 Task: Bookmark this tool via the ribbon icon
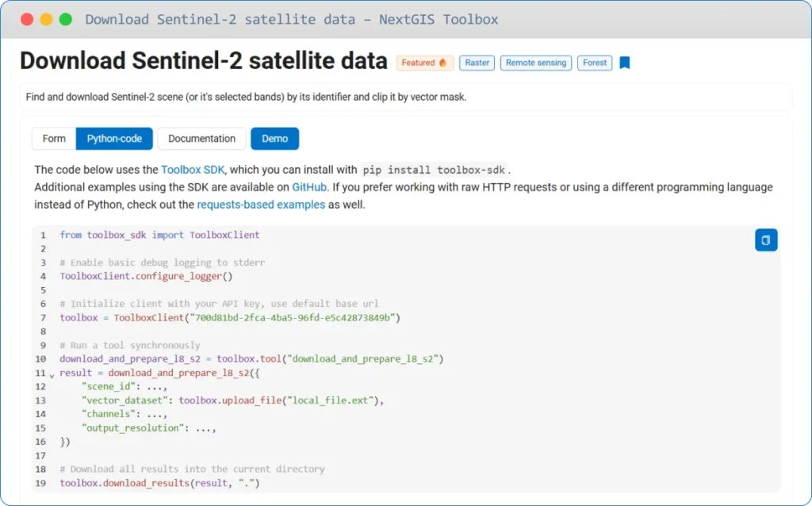[x=624, y=62]
